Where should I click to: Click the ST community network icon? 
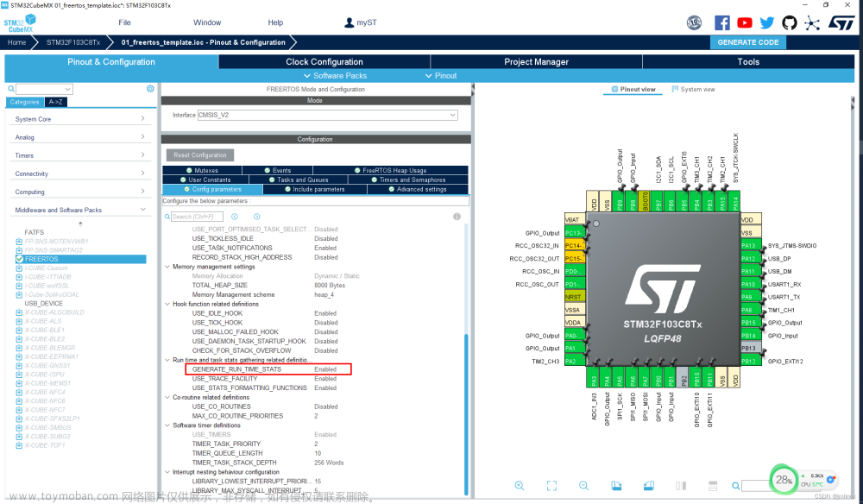coord(812,22)
